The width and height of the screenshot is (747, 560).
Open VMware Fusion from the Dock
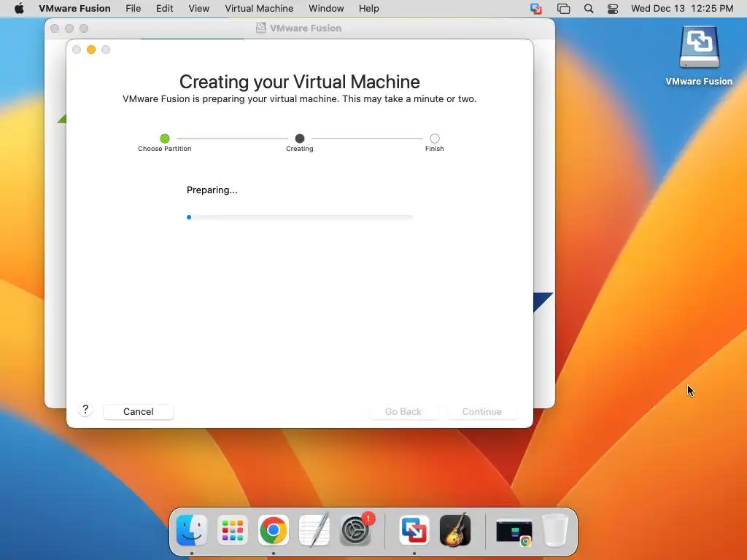(x=414, y=530)
